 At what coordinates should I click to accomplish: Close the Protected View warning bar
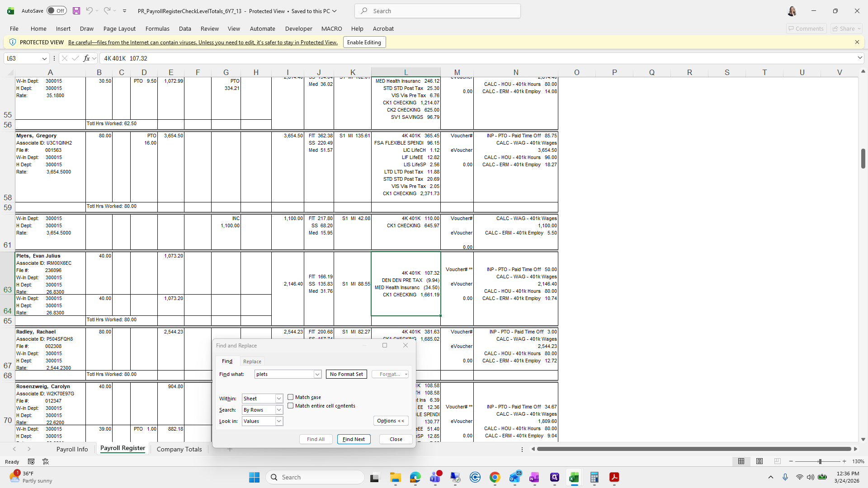coord(857,42)
